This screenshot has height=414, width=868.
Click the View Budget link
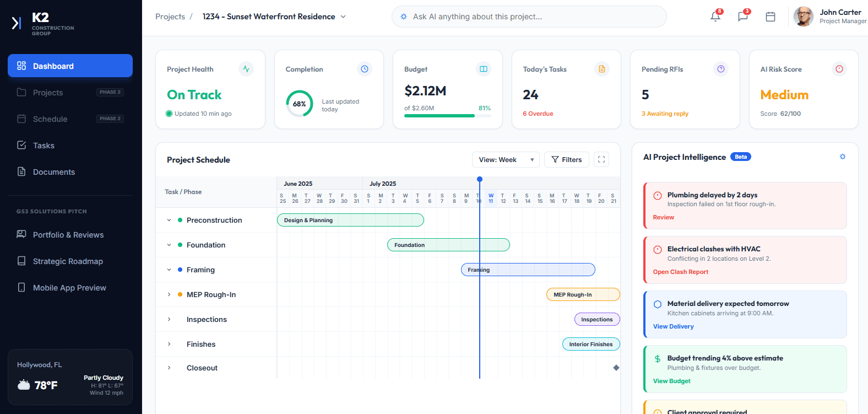[x=671, y=381]
